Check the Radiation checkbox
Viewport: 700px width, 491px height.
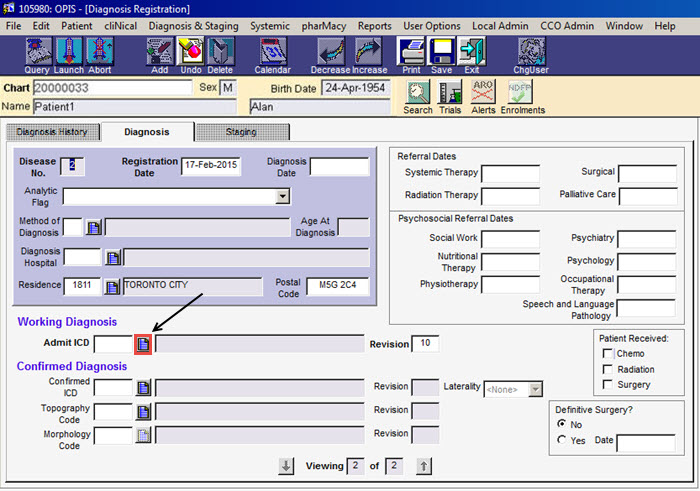coord(608,369)
